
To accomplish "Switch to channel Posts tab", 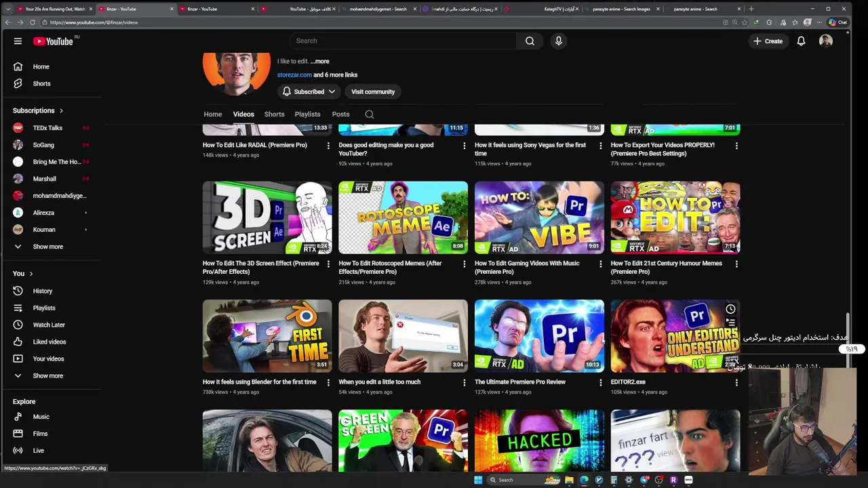I will tap(340, 115).
